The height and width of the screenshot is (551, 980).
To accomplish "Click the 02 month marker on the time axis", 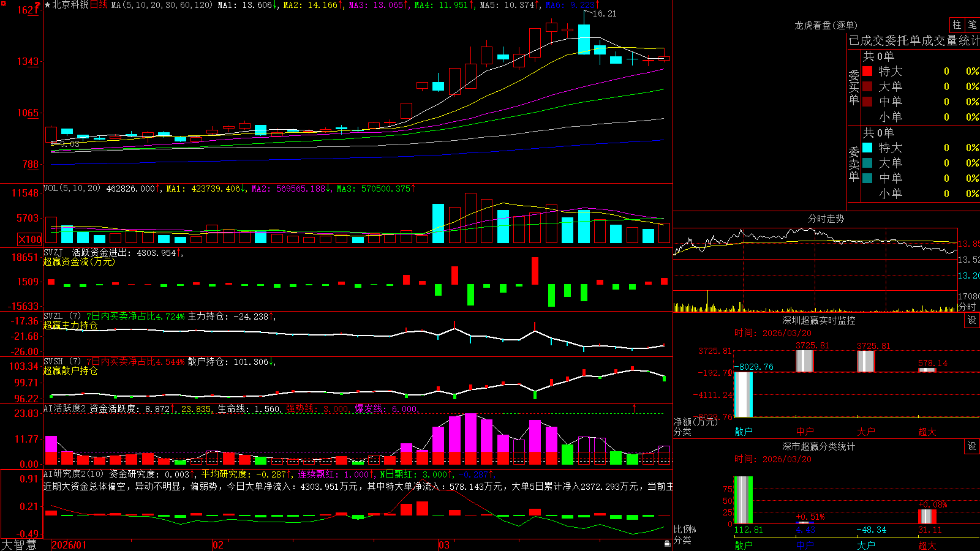I will tap(218, 545).
